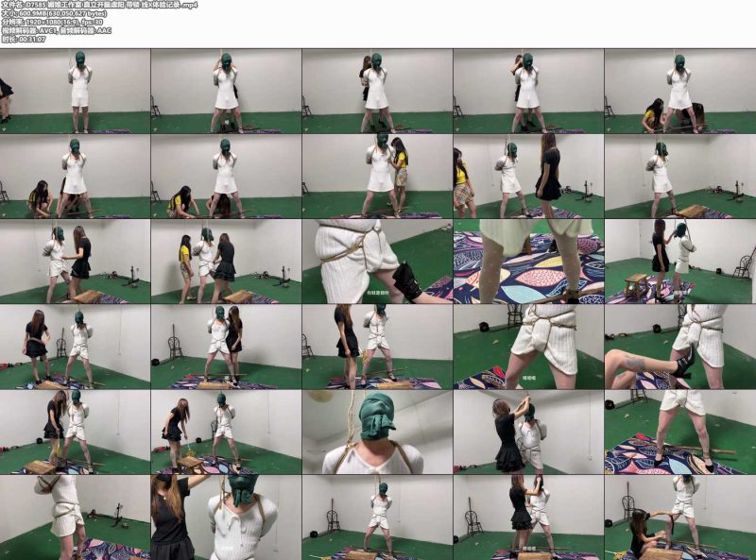Open first thumbnail in the top row
This screenshot has width=756, height=560.
pyautogui.click(x=75, y=91)
